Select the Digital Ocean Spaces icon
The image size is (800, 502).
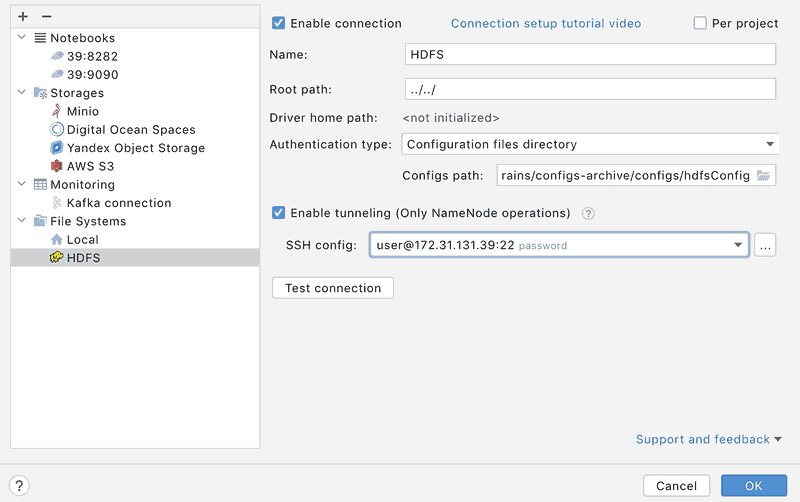pos(57,130)
